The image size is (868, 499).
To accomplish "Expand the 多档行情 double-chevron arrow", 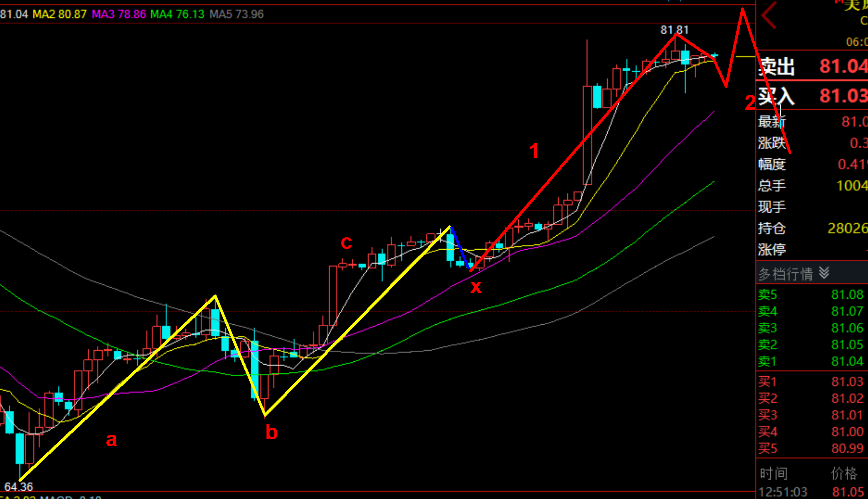I will click(x=824, y=273).
